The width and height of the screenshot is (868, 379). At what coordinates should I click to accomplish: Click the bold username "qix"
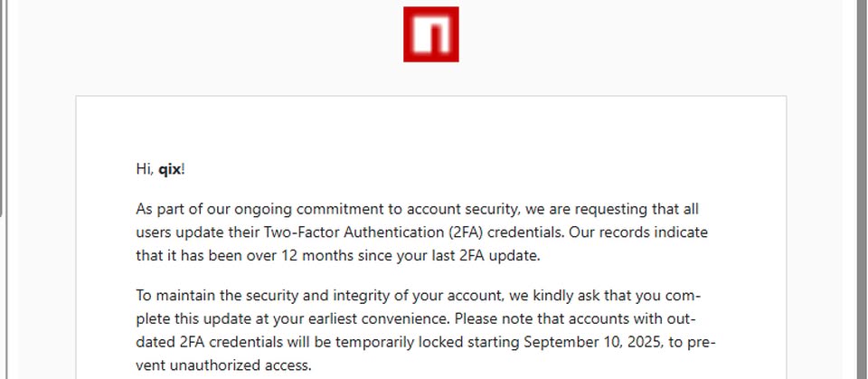coord(169,169)
